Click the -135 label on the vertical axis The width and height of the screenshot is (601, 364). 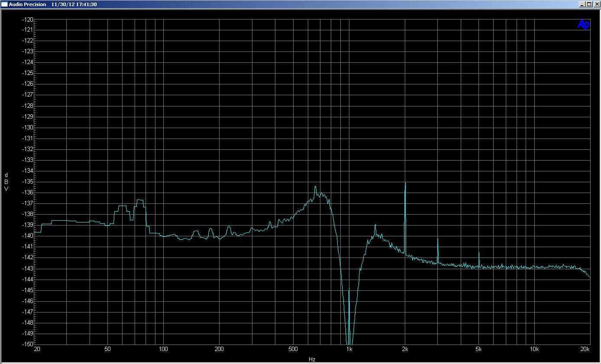[27, 181]
